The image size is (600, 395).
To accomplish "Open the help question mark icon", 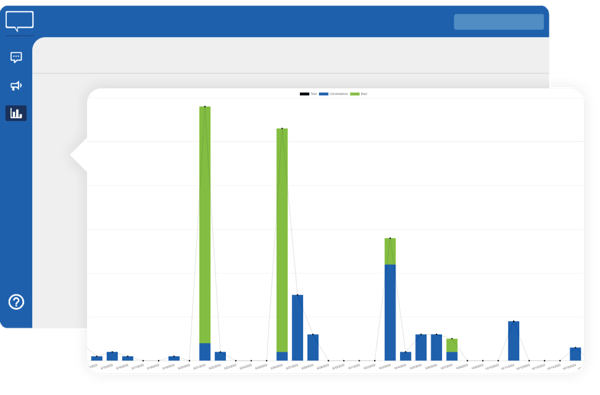I will tap(16, 302).
